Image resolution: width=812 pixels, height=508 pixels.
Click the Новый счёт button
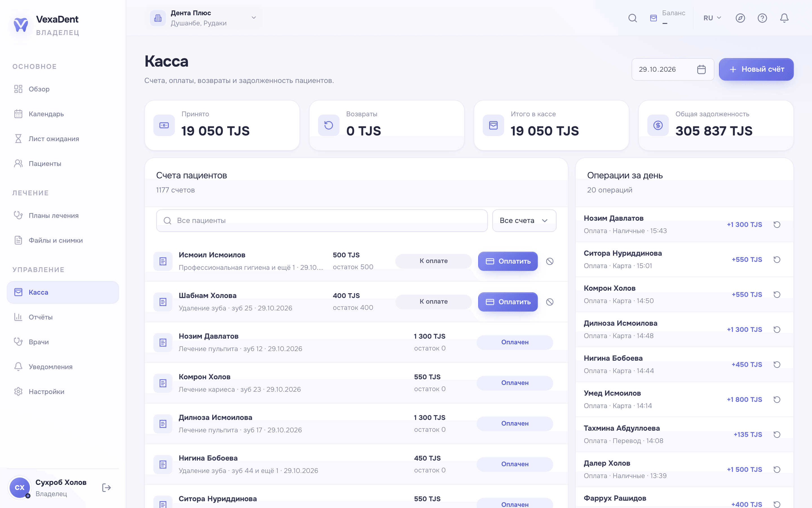tap(756, 69)
